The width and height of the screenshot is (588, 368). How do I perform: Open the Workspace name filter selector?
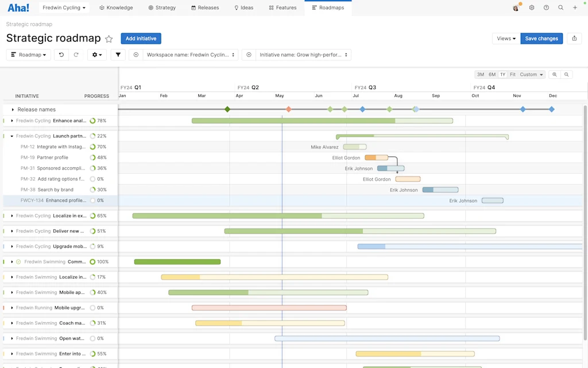click(190, 55)
